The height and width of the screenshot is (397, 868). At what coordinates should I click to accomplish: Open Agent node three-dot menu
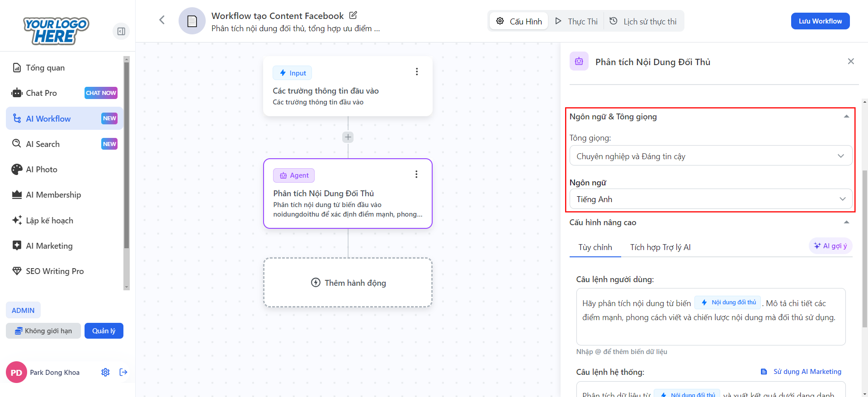click(x=416, y=175)
